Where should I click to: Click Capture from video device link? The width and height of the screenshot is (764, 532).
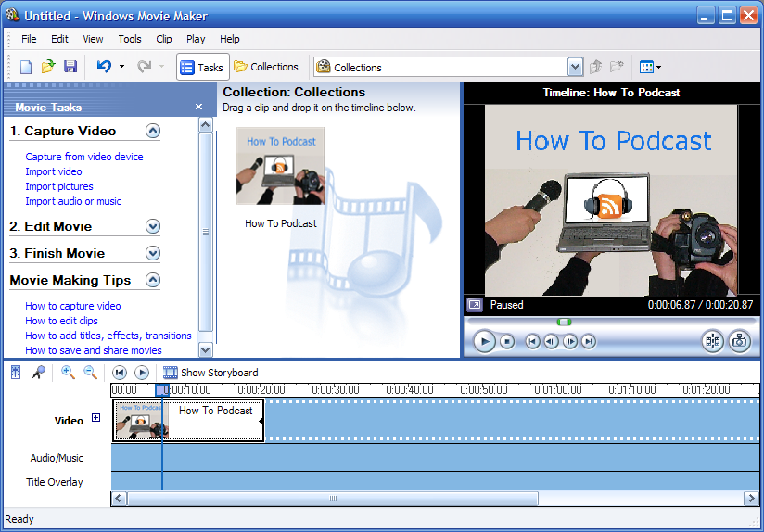click(x=84, y=157)
